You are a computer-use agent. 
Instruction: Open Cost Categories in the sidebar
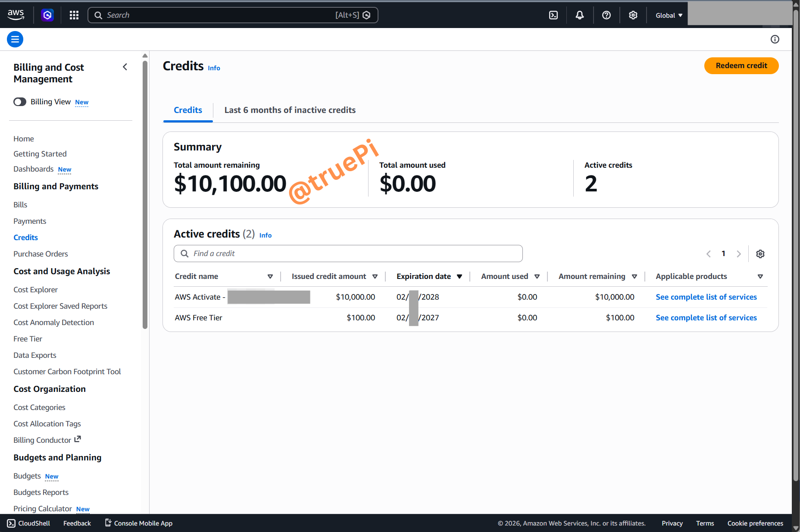39,407
